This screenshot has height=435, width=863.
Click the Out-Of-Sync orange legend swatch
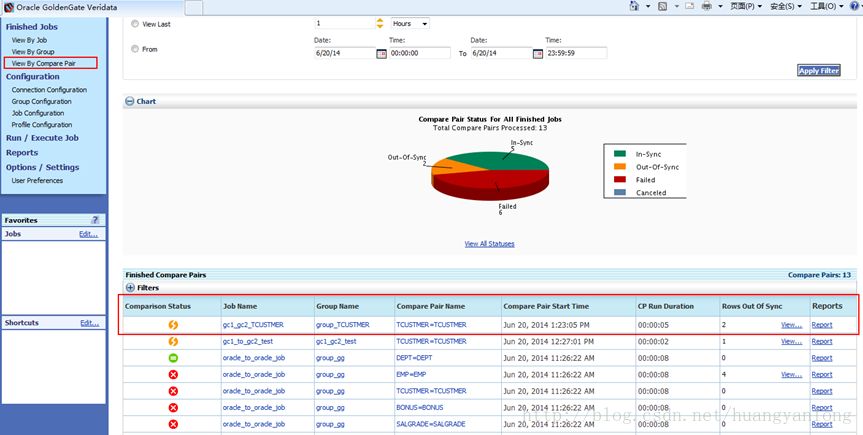(620, 167)
